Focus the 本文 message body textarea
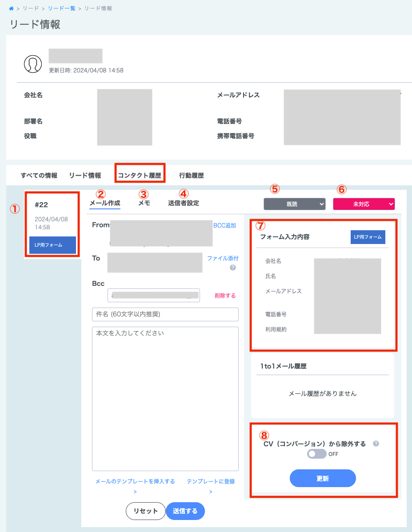The height and width of the screenshot is (532, 412). pyautogui.click(x=165, y=399)
